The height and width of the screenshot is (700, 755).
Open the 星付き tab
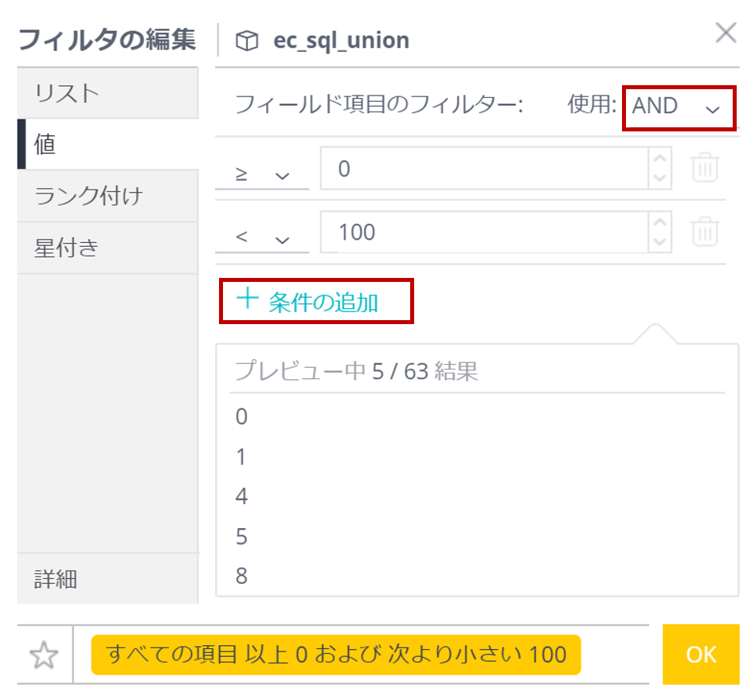point(108,248)
